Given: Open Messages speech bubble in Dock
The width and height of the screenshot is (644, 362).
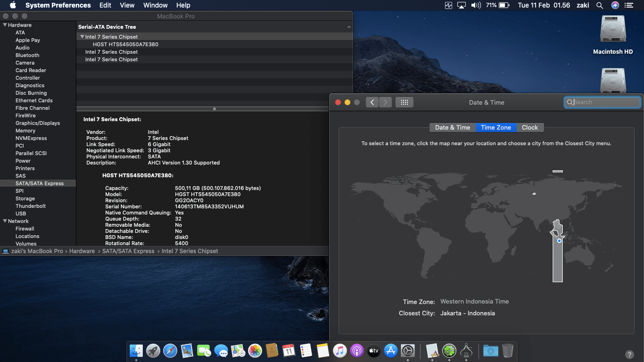Looking at the screenshot, I should click(221, 350).
